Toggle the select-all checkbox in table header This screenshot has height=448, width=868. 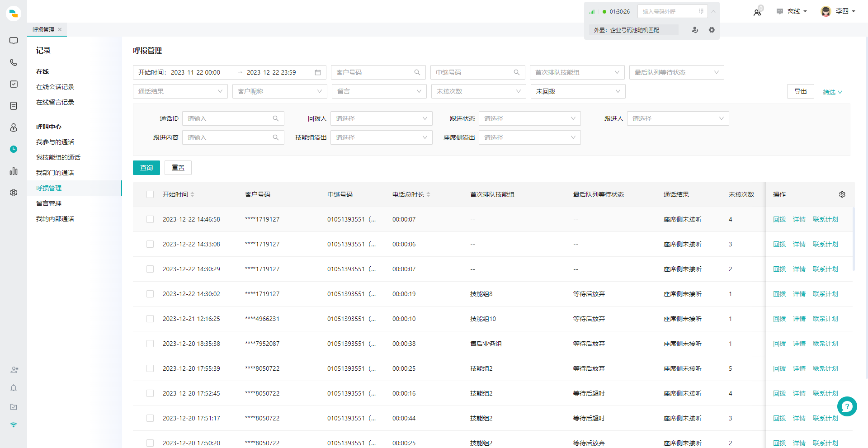[x=150, y=194]
